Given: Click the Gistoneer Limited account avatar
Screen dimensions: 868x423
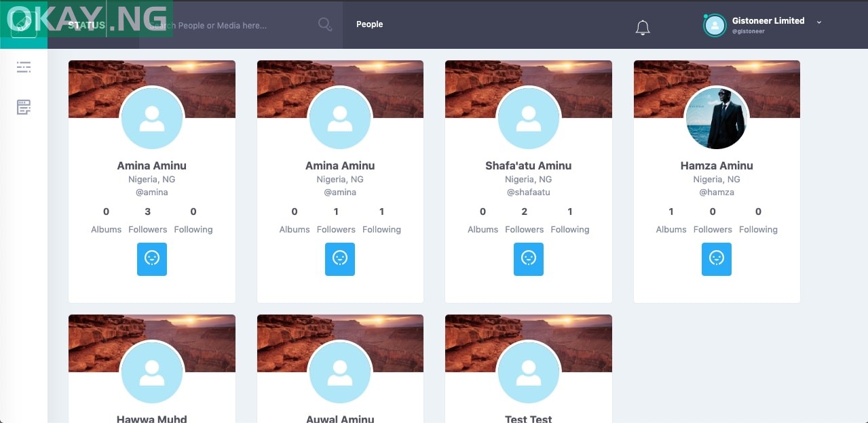Looking at the screenshot, I should pos(715,25).
